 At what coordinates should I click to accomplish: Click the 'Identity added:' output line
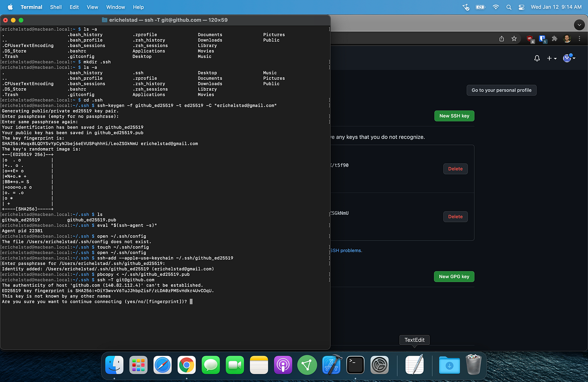coord(108,269)
